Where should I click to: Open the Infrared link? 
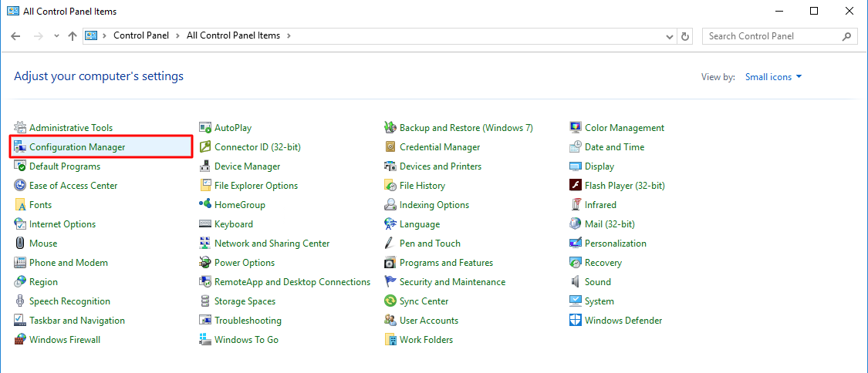[600, 205]
